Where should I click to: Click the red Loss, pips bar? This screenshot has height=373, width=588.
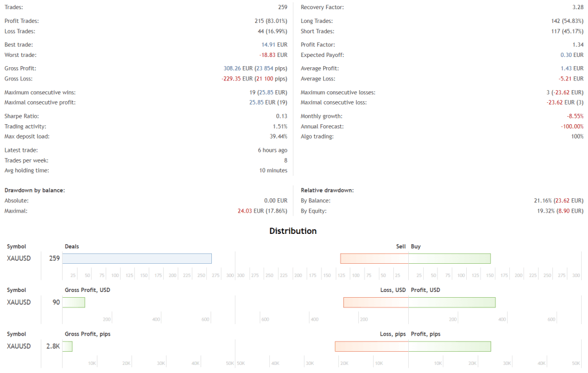(372, 346)
